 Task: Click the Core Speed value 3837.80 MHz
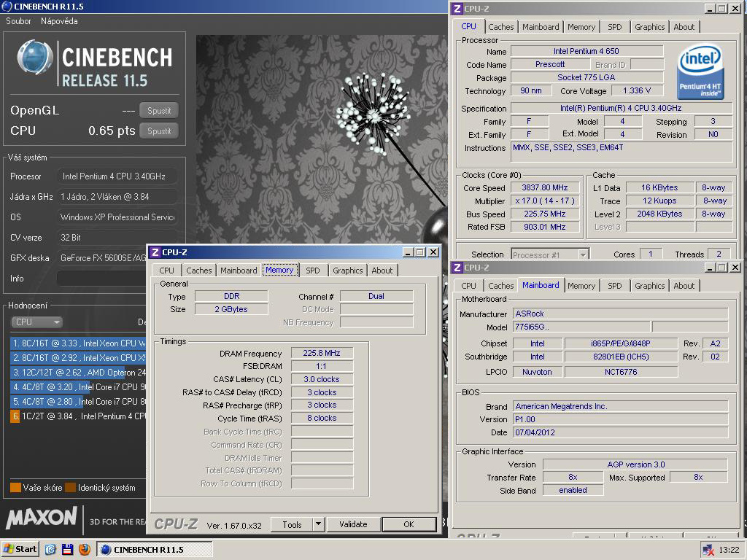pyautogui.click(x=545, y=187)
